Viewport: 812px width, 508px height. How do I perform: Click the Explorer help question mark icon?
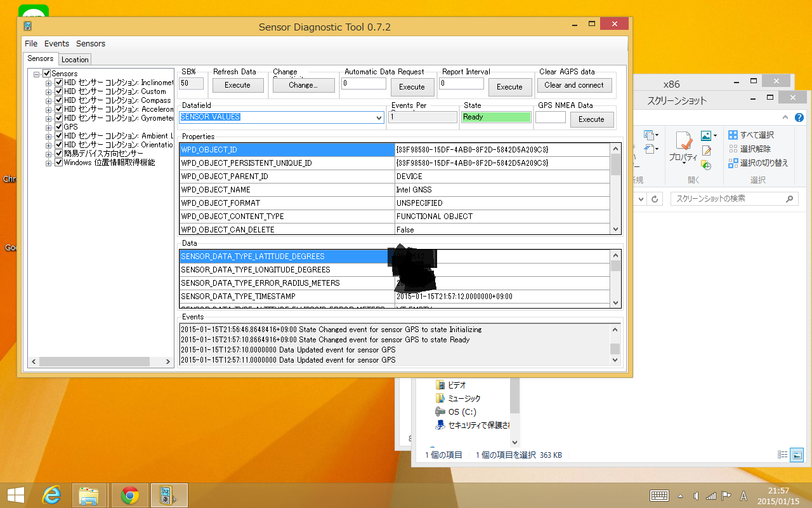click(799, 117)
